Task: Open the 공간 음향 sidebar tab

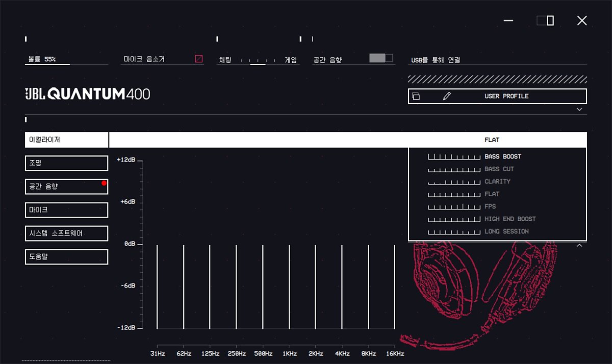Action: [66, 187]
